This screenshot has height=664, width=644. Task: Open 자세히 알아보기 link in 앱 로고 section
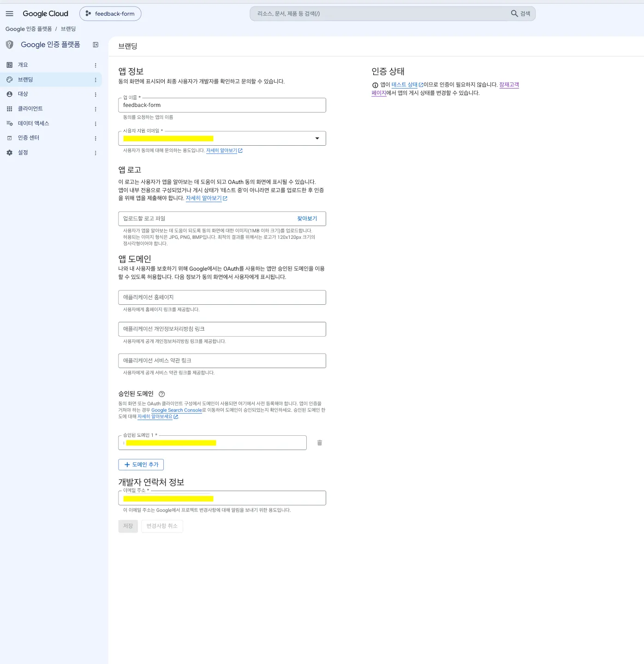click(x=206, y=198)
